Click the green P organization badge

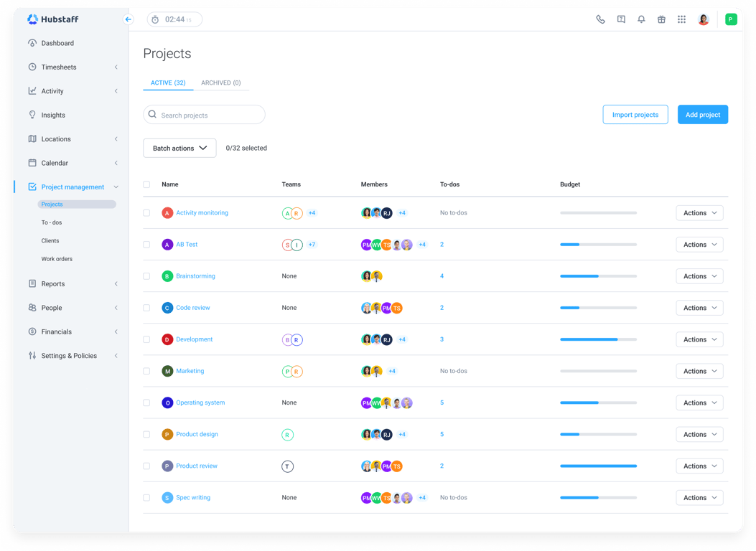tap(731, 19)
